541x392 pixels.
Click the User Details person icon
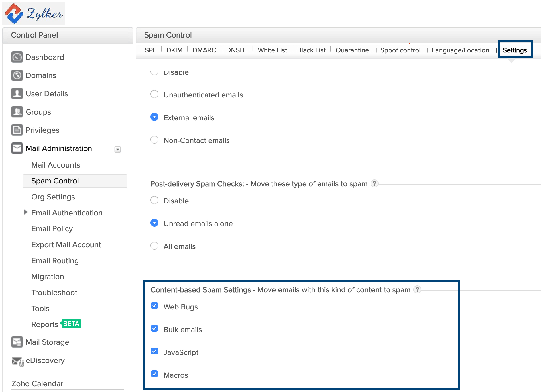(x=17, y=93)
